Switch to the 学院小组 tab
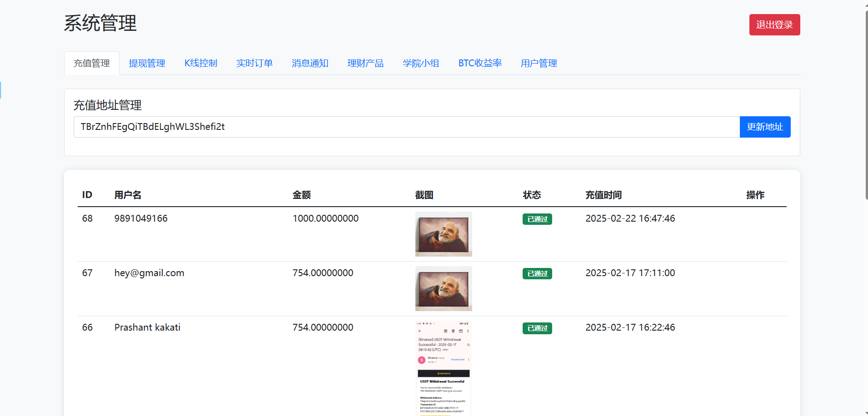 coord(420,63)
